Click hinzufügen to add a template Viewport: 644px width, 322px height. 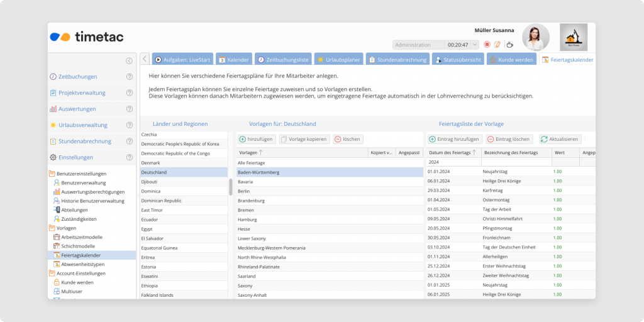256,139
